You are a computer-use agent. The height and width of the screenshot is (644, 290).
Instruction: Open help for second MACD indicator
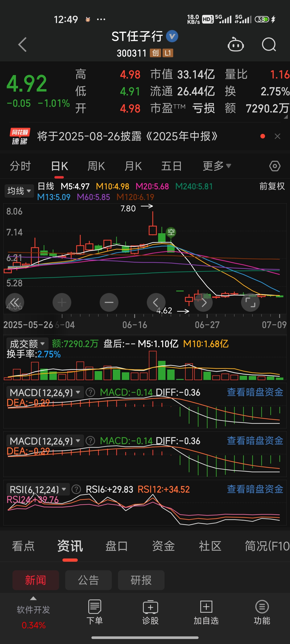90,441
